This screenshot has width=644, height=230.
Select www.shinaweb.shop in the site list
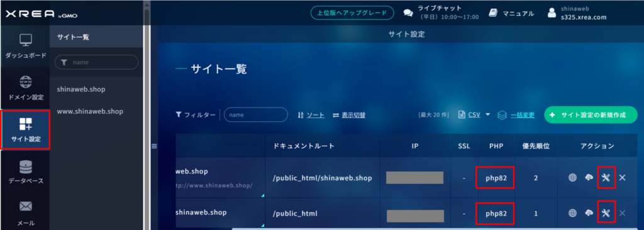click(90, 111)
